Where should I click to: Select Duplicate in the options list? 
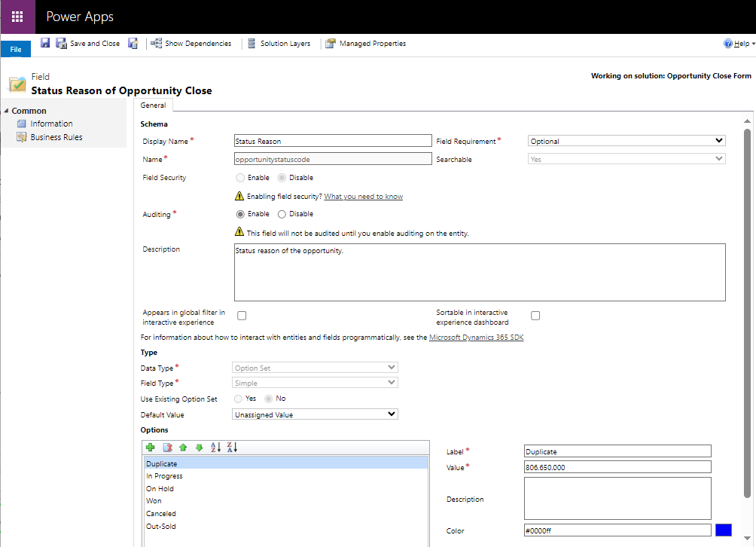click(286, 463)
